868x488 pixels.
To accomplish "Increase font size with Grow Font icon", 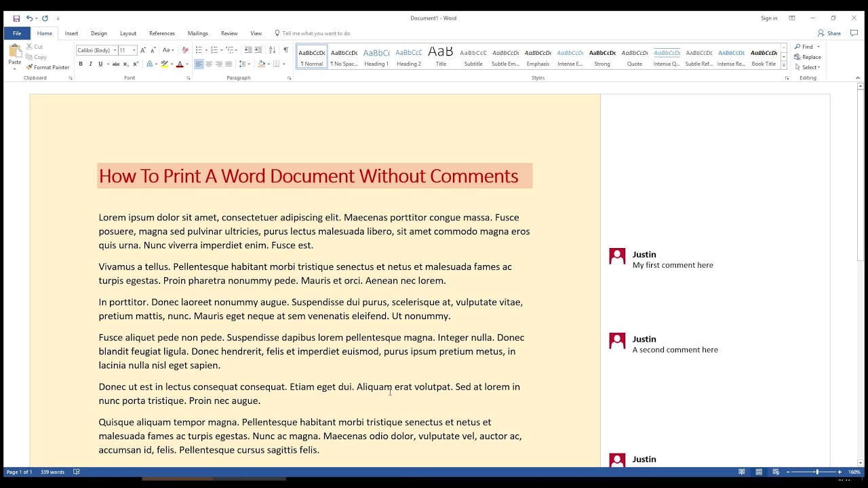I will click(143, 50).
